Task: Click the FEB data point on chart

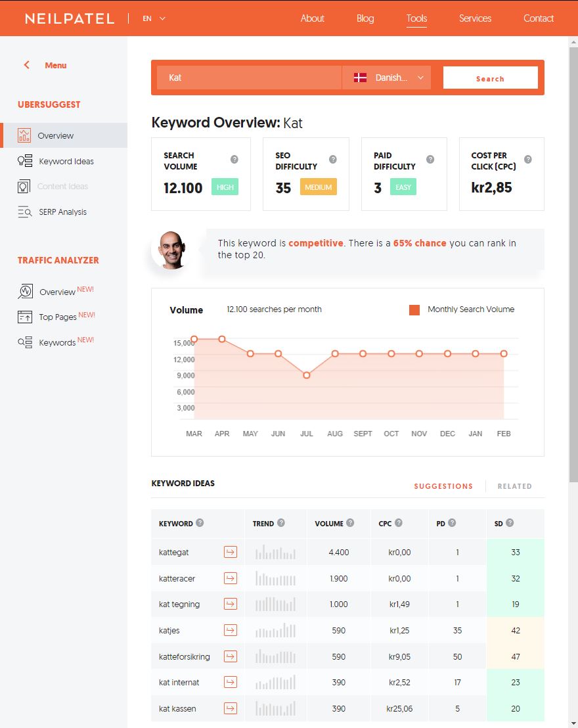Action: pyautogui.click(x=504, y=353)
